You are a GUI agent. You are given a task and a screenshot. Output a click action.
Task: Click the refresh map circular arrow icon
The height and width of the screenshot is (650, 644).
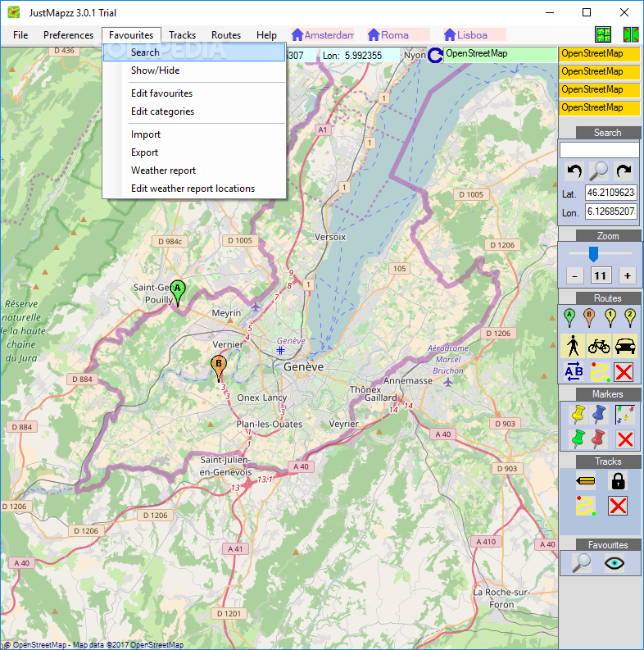click(435, 55)
